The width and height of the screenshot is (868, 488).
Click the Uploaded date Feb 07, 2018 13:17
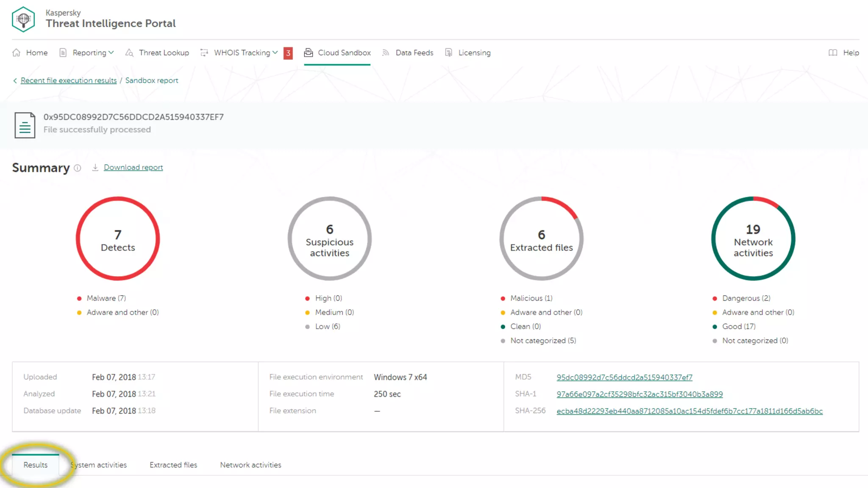123,377
